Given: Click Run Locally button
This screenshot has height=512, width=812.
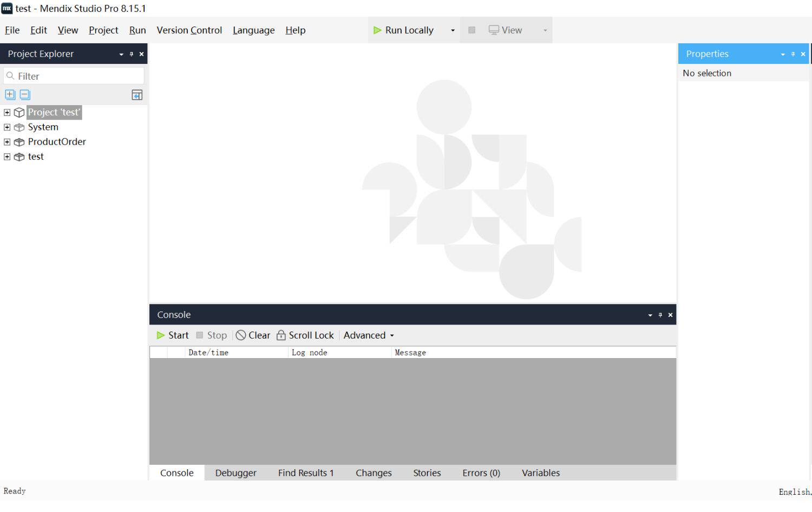Looking at the screenshot, I should point(404,30).
